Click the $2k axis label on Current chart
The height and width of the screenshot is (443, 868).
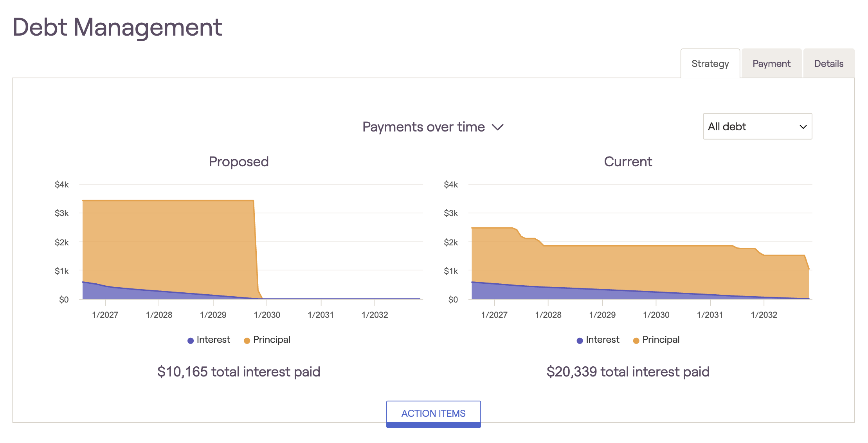click(x=451, y=242)
